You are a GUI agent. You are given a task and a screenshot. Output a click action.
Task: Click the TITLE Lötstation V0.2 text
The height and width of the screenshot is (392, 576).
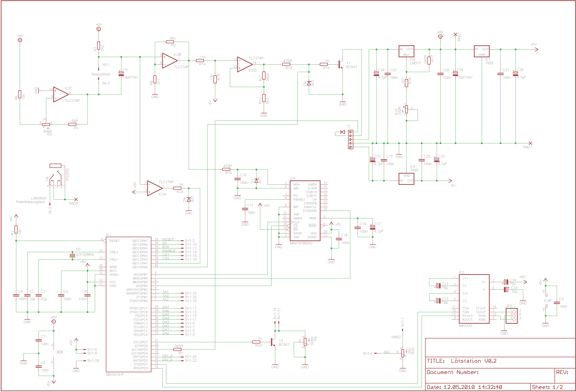(x=461, y=361)
